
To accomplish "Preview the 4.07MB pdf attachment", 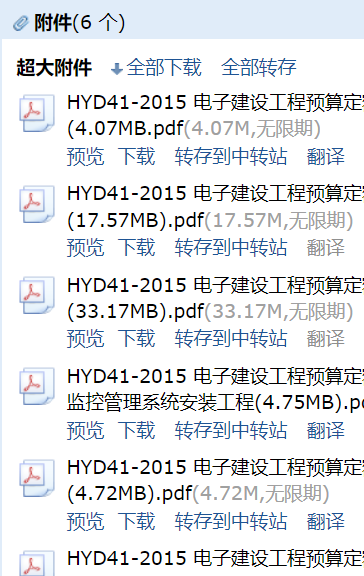I will (86, 156).
